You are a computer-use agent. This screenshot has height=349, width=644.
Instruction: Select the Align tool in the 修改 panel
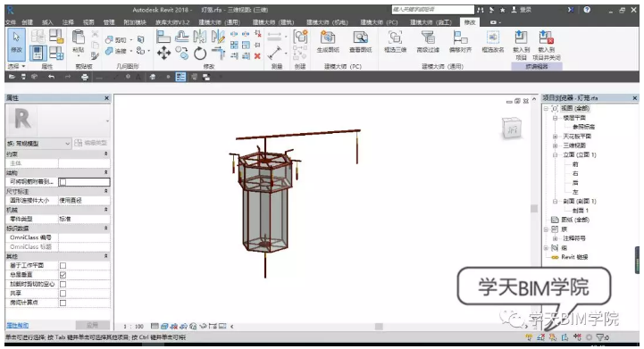coord(163,37)
